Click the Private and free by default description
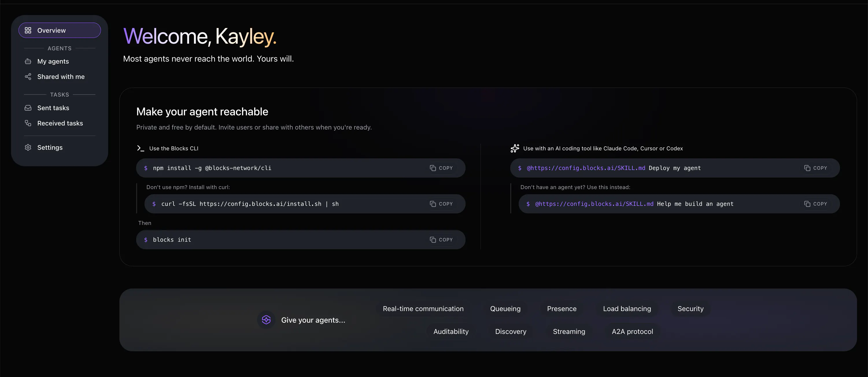 pyautogui.click(x=254, y=127)
